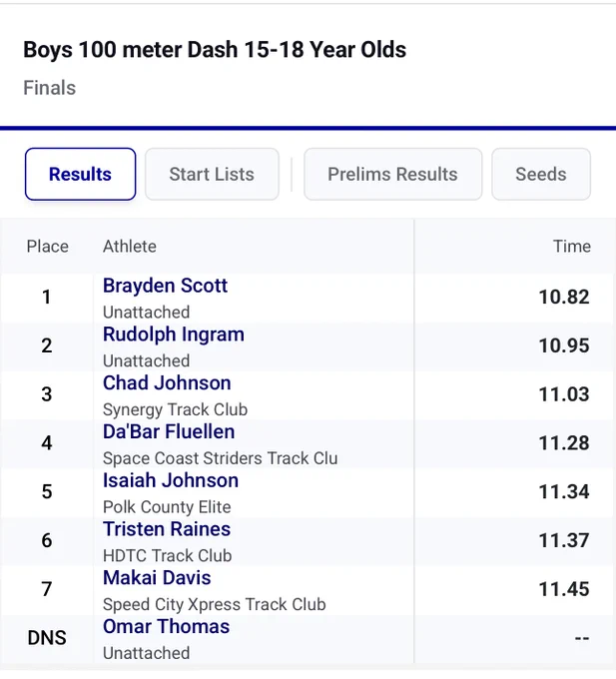Open Rudolph Ingram athlete profile

pos(173,335)
